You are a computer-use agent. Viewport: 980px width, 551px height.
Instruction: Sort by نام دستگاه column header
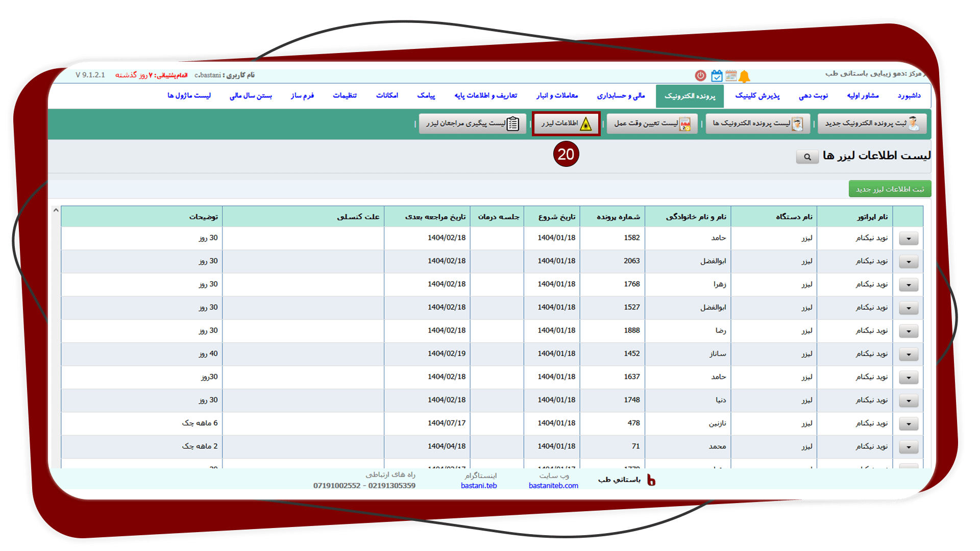[774, 217]
